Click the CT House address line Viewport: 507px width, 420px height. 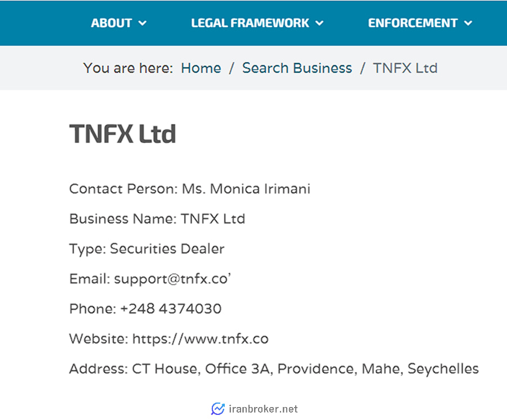point(274,369)
